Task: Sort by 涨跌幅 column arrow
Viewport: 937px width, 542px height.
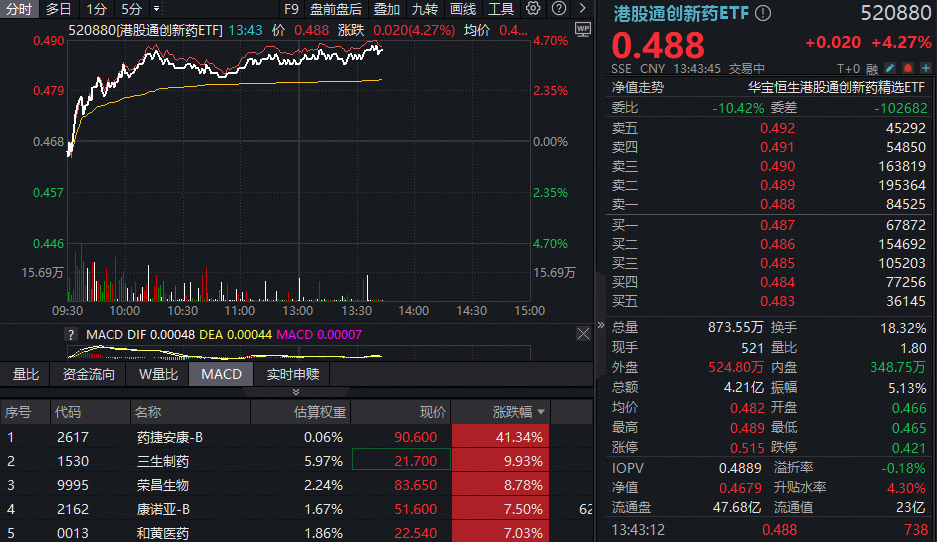Action: click(542, 412)
